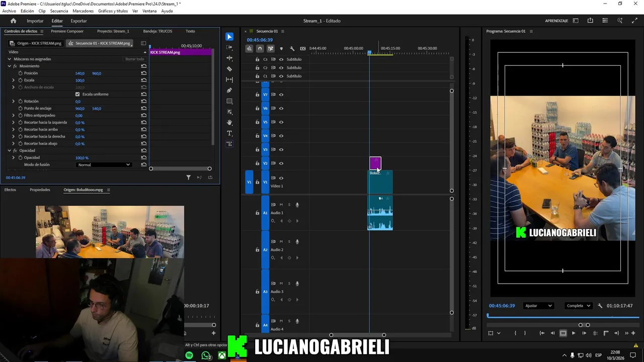
Task: Select the Rectangle tool
Action: [x=229, y=101]
